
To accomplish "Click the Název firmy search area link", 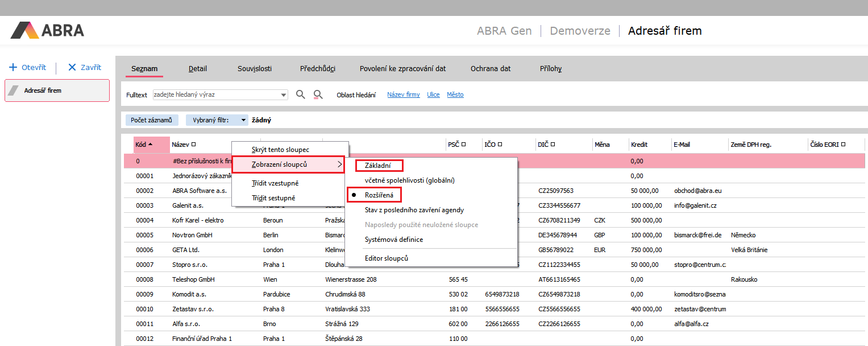I will tap(403, 95).
